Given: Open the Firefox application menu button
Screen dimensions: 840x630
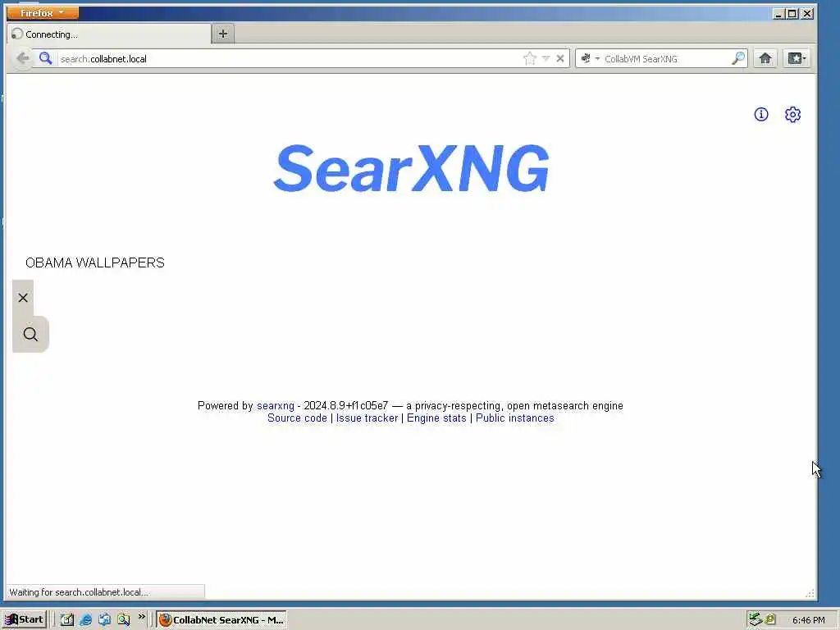Looking at the screenshot, I should coord(43,12).
